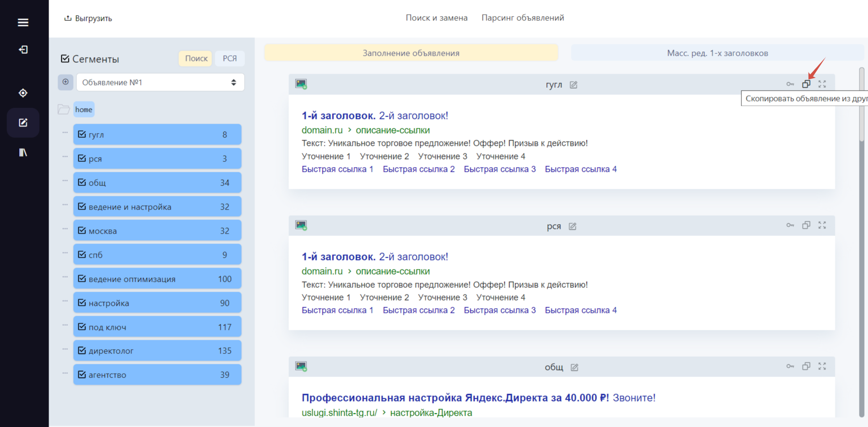Image resolution: width=868 pixels, height=427 pixels.
Task: Uncheck the москва segment checkbox
Action: coord(82,231)
